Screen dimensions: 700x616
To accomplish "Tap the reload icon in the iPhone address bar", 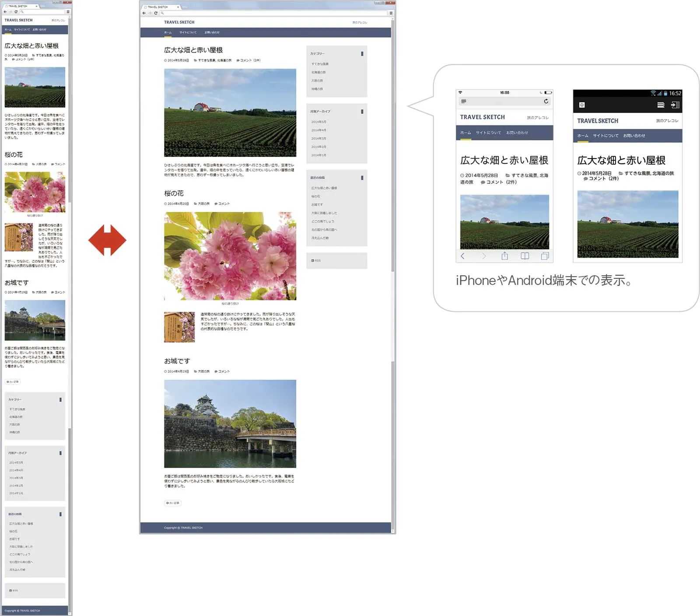I will [546, 101].
